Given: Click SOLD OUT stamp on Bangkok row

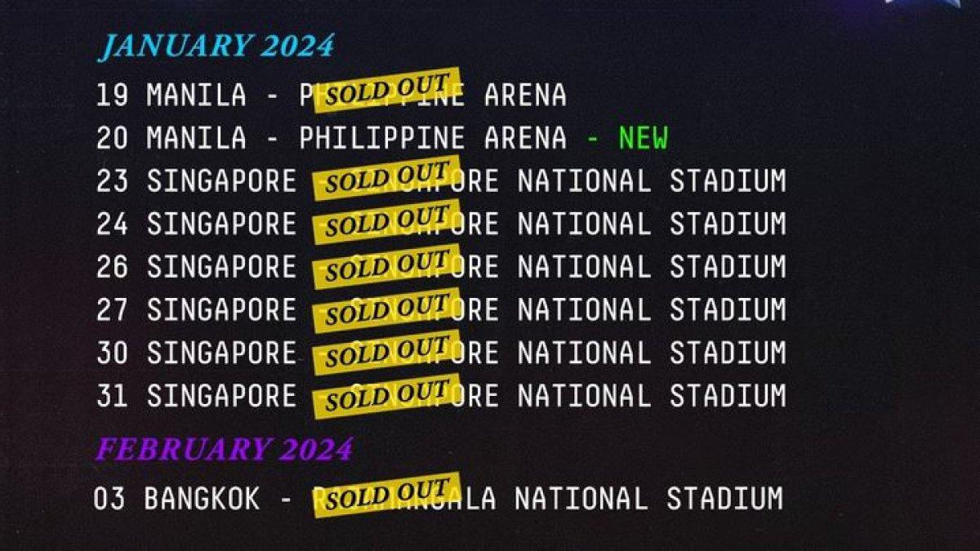Looking at the screenshot, I should (387, 495).
